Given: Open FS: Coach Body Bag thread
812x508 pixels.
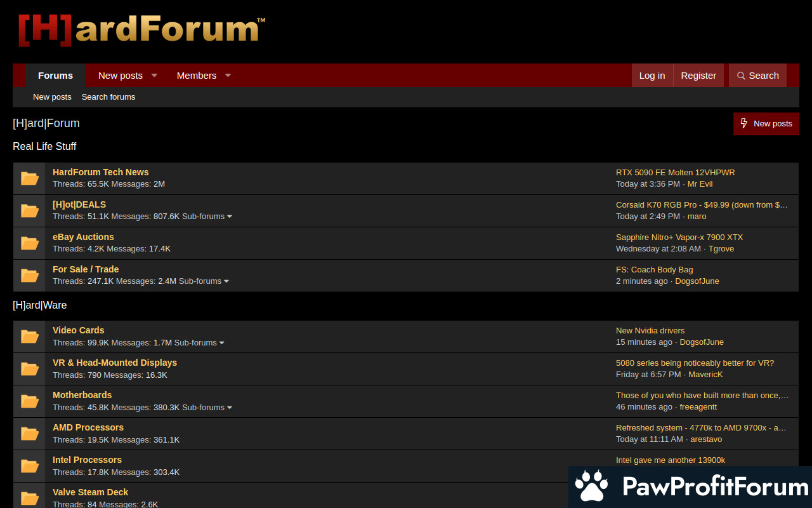Looking at the screenshot, I should coord(654,270).
